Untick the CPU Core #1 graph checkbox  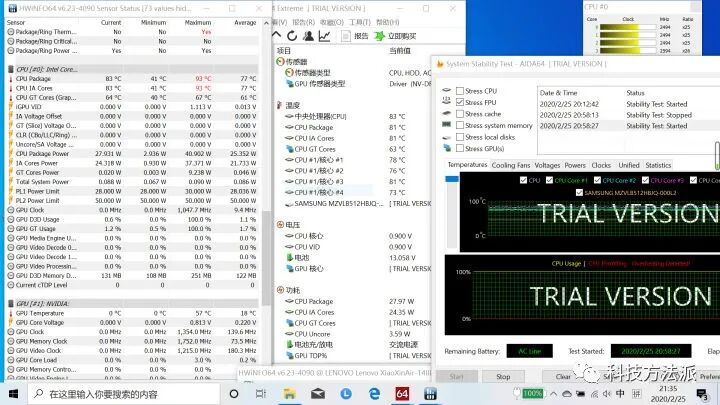pyautogui.click(x=549, y=180)
